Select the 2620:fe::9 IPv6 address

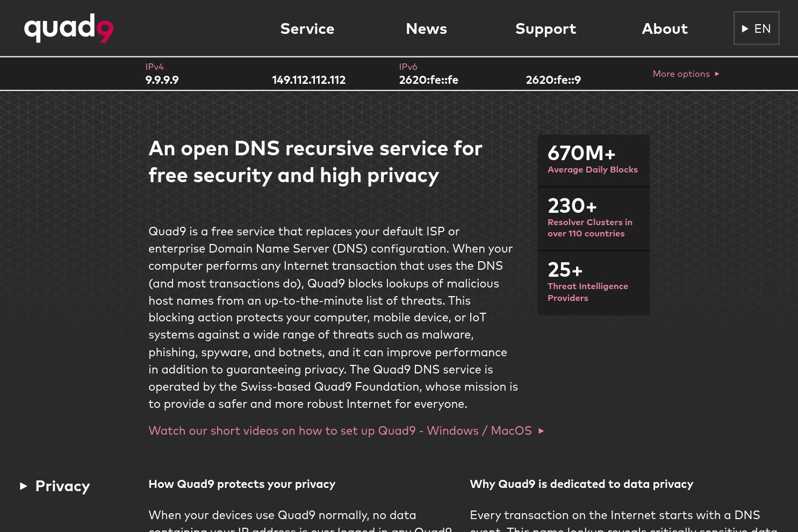click(x=553, y=80)
